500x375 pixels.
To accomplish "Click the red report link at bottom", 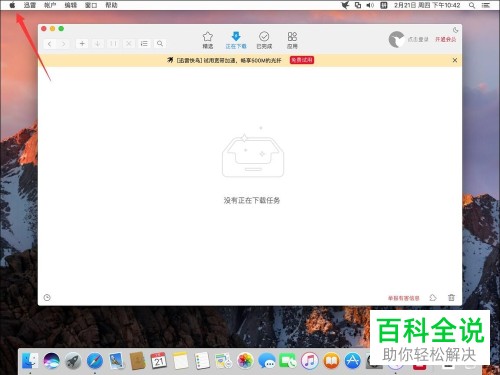I will (403, 298).
